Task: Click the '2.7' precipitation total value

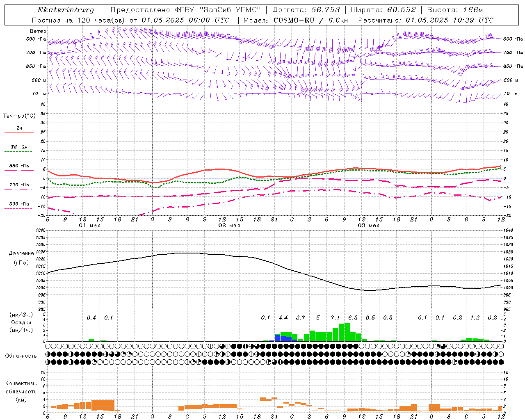Action: 301,317
